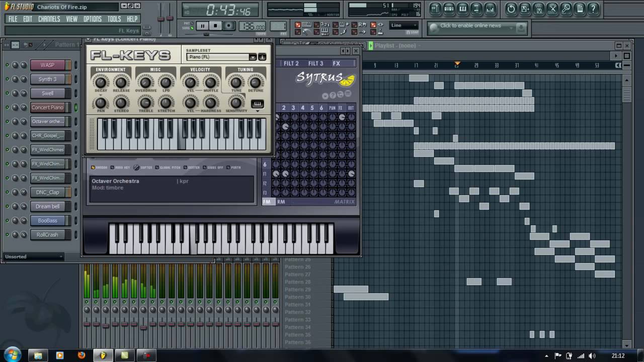Open the playlist window from toolbar

(435, 9)
